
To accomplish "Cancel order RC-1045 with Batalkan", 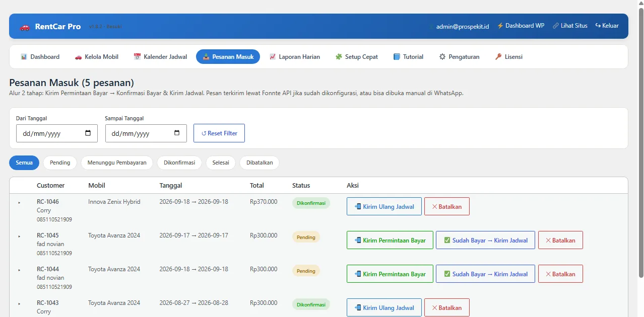I will pos(560,240).
